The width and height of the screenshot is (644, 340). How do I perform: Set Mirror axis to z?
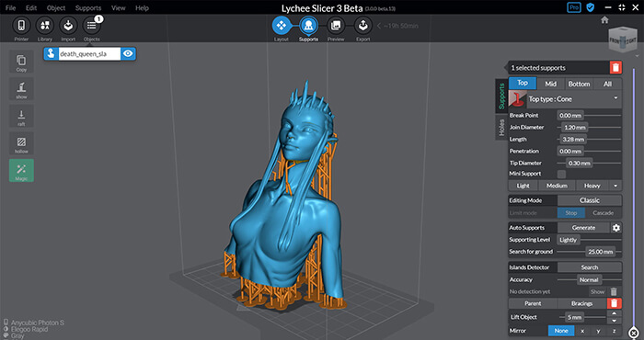614,331
